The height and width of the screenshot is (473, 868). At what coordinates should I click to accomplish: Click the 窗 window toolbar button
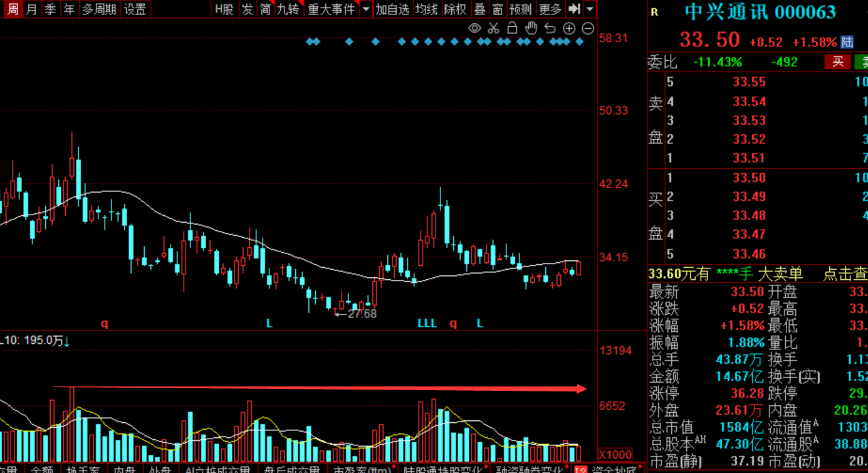tap(498, 9)
